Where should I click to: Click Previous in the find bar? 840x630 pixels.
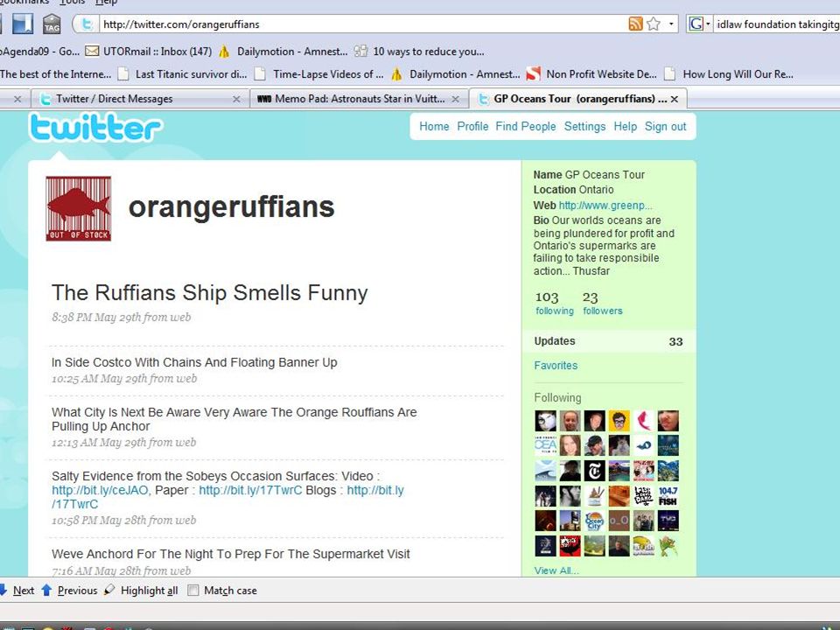(70, 591)
